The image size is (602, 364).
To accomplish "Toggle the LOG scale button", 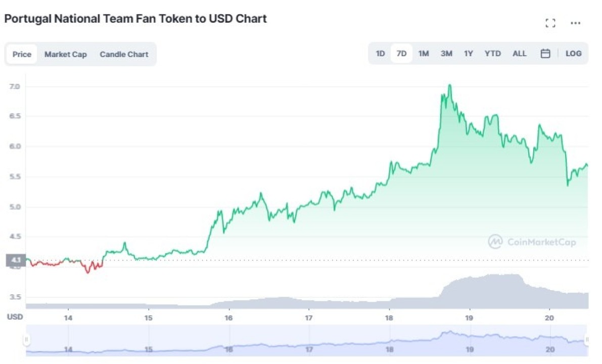I will pyautogui.click(x=573, y=54).
